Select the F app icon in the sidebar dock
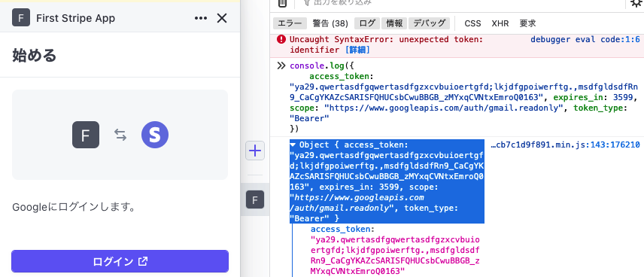 255,200
